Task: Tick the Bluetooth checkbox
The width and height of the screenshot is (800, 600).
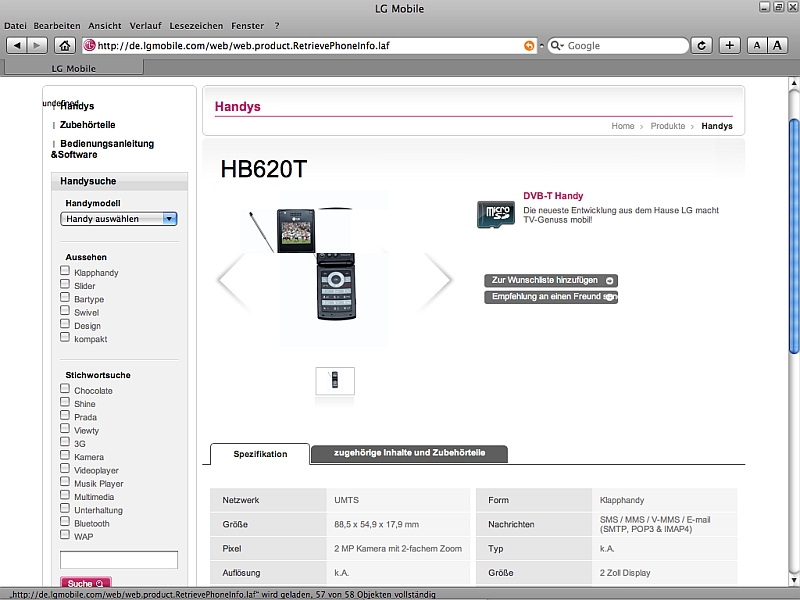Action: [65, 521]
